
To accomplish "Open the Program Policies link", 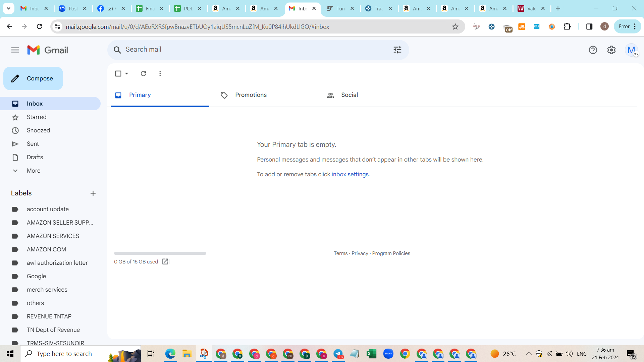I will [391, 253].
